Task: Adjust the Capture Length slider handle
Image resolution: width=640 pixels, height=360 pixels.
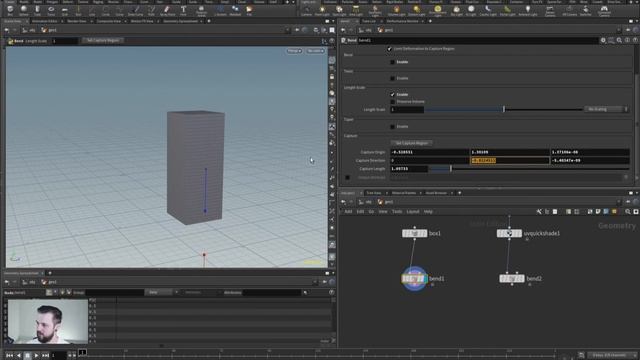Action: 451,169
